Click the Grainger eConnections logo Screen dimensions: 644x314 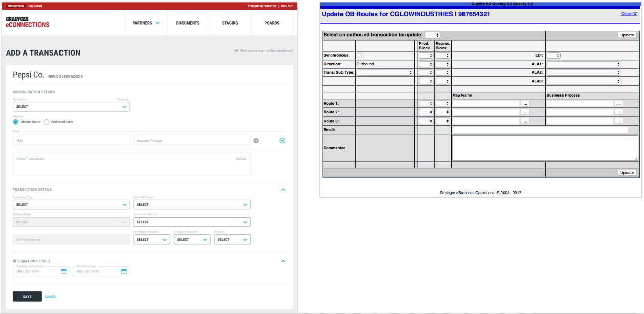(x=27, y=22)
